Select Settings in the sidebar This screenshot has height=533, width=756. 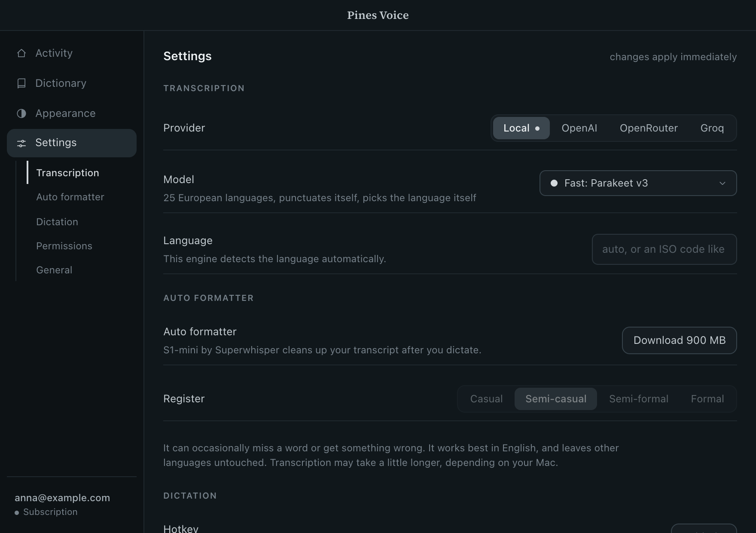[72, 143]
